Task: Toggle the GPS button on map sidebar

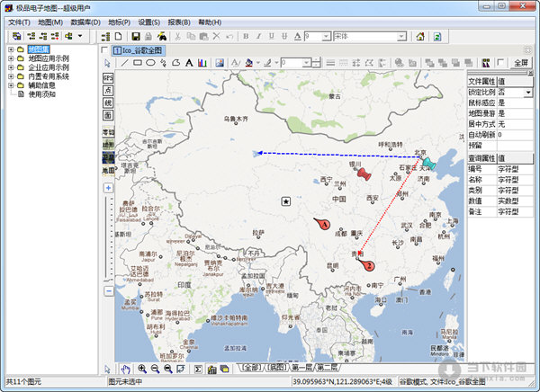Action: coord(108,78)
